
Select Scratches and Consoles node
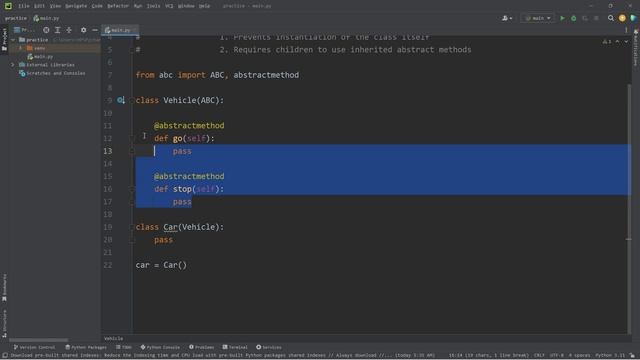(x=52, y=73)
